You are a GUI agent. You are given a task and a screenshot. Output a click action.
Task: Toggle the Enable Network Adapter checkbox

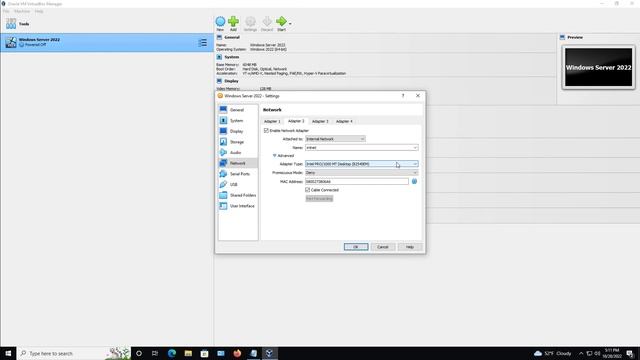(266, 130)
